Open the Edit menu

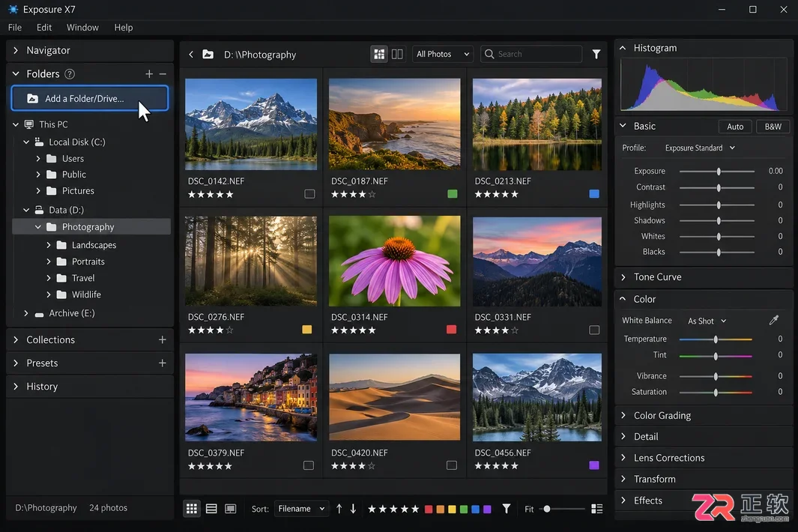point(43,28)
